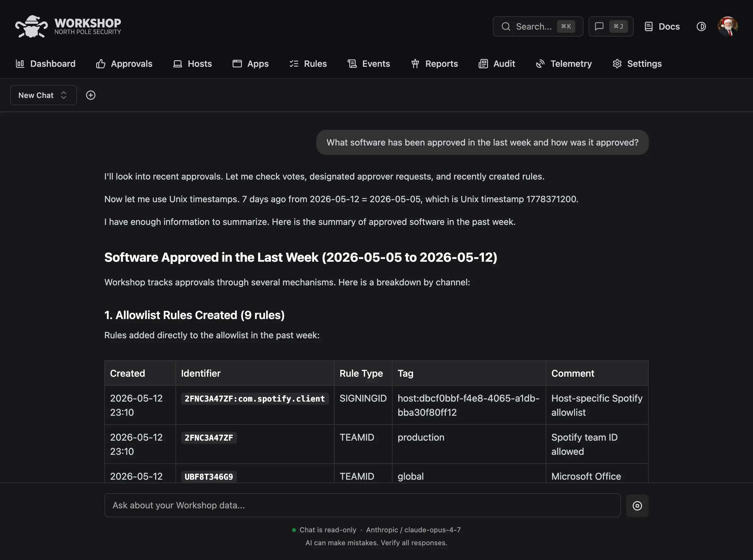The height and width of the screenshot is (560, 753).
Task: Go to the Settings section
Action: point(637,64)
